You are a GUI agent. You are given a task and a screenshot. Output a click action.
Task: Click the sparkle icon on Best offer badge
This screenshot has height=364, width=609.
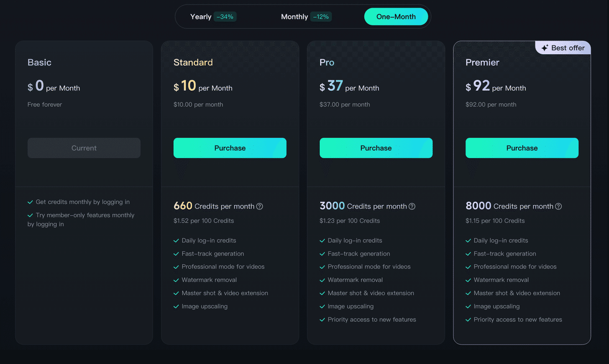[x=545, y=48]
